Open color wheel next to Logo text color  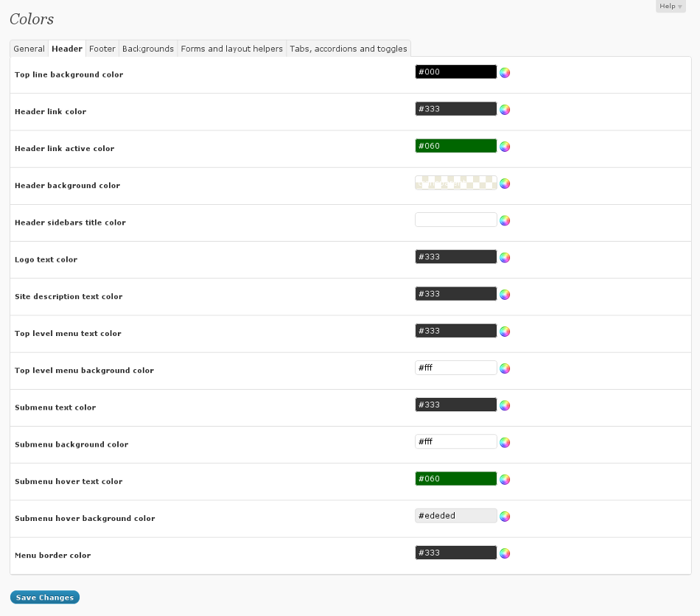point(505,257)
